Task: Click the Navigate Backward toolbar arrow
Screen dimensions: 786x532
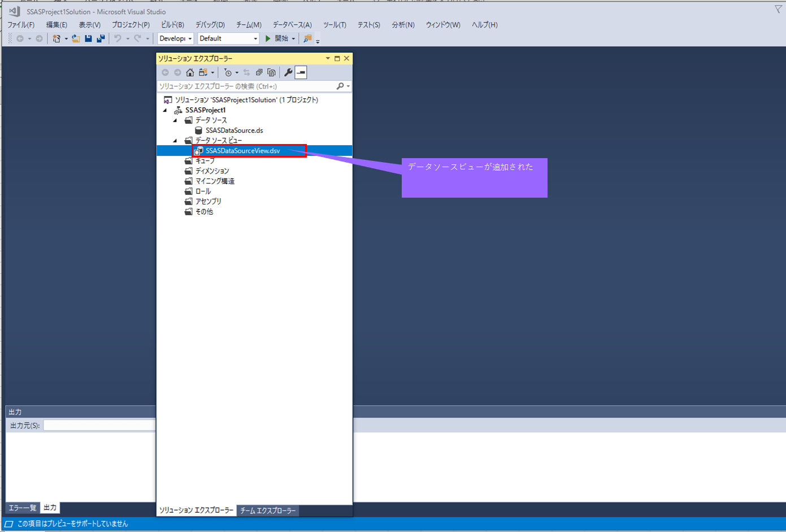Action: pyautogui.click(x=20, y=38)
